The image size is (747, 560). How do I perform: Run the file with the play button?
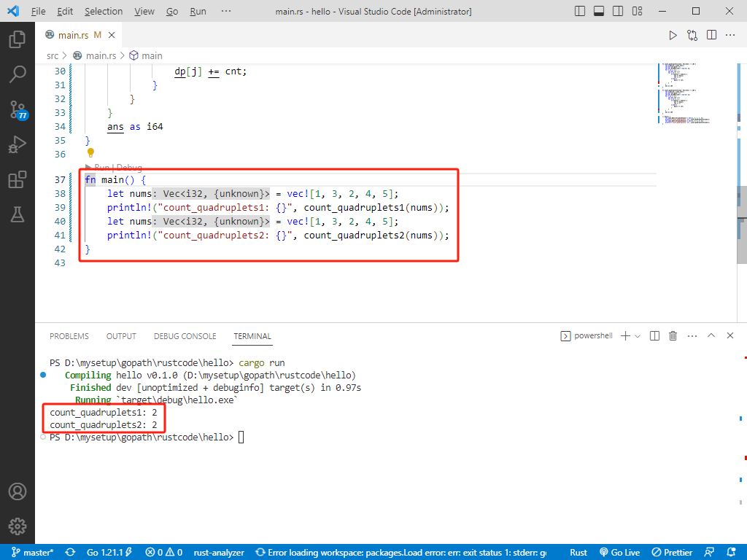pyautogui.click(x=673, y=35)
